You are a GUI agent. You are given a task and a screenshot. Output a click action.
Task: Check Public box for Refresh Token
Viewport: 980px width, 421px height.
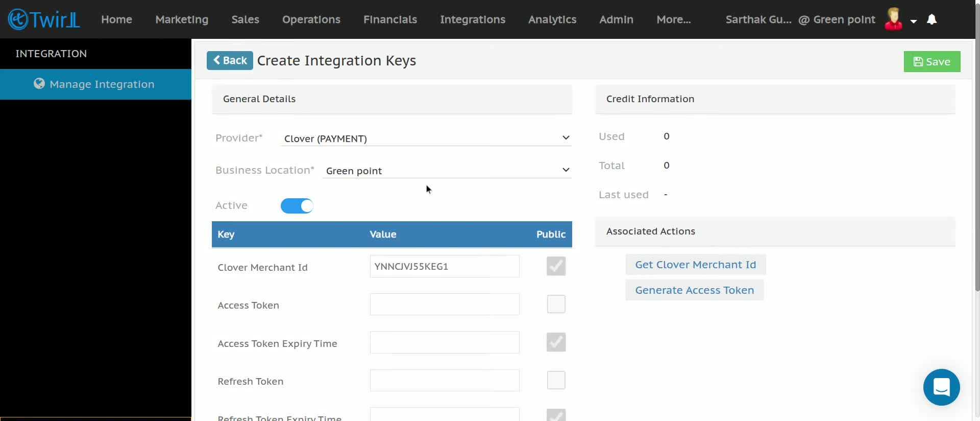pyautogui.click(x=556, y=380)
